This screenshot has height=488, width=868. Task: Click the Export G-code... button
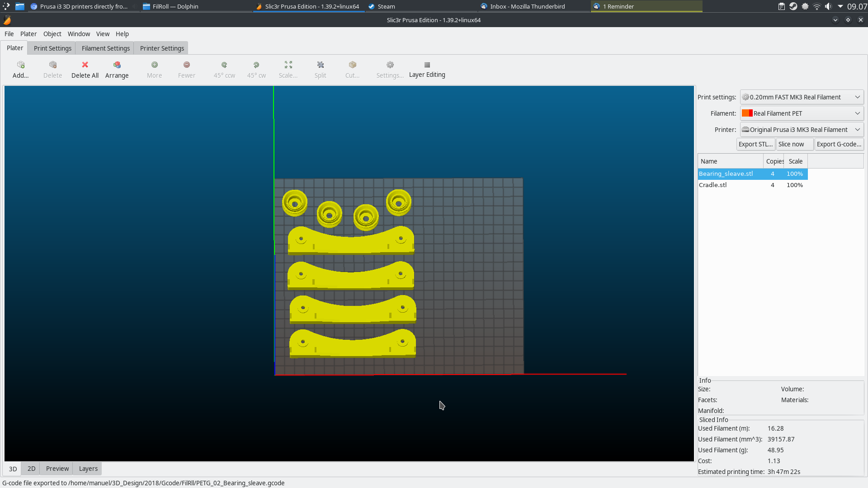839,144
